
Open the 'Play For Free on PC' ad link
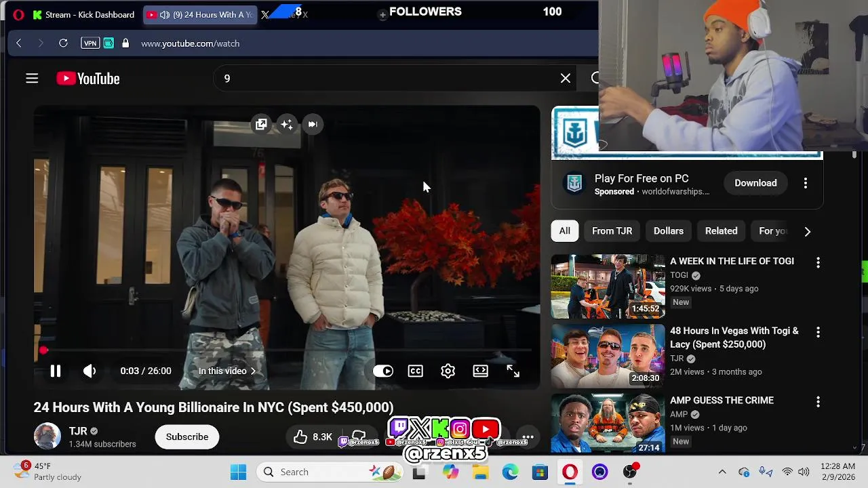click(642, 178)
